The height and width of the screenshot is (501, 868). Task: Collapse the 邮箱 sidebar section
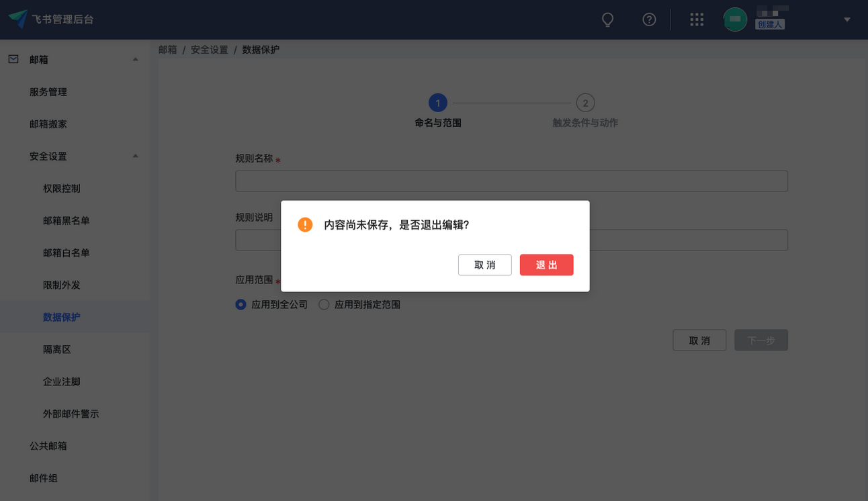(135, 59)
